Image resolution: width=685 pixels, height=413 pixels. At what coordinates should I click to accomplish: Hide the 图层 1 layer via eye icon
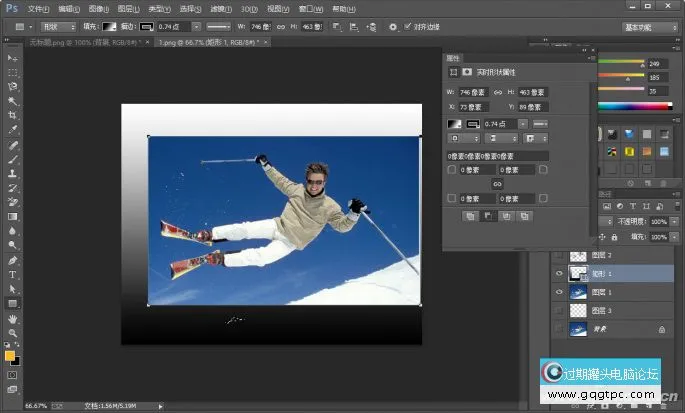point(559,291)
